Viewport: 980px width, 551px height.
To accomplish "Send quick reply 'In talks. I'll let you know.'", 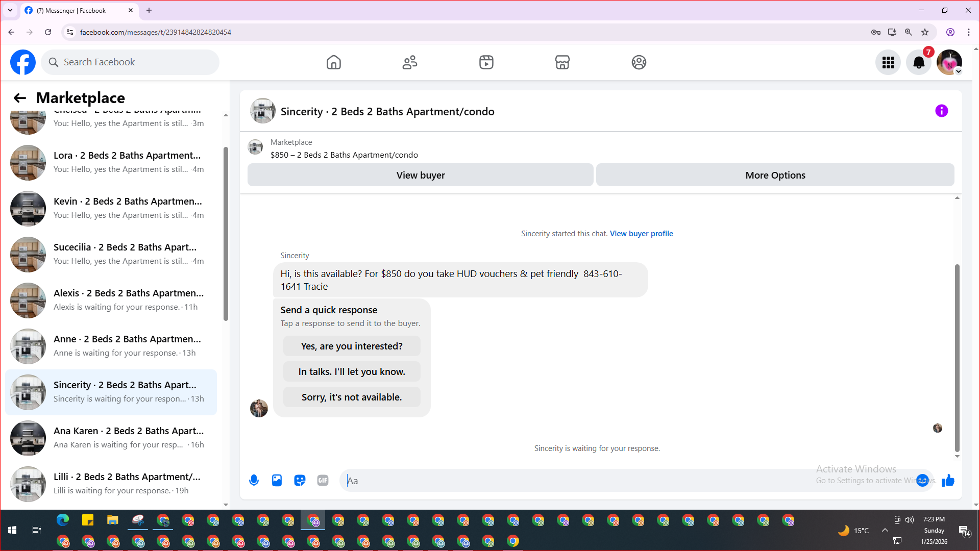I will pos(352,371).
